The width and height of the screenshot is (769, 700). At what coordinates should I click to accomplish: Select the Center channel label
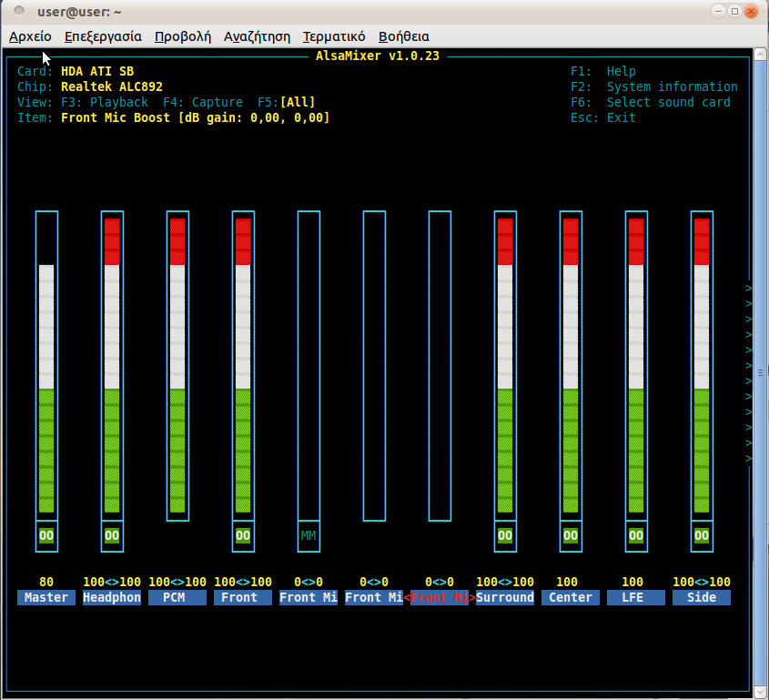click(x=571, y=598)
